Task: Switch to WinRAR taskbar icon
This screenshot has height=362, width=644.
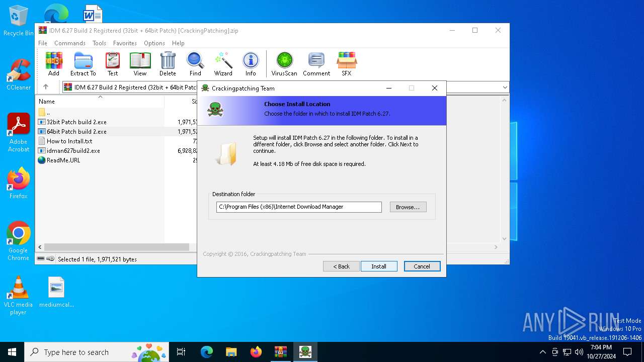Action: (x=280, y=352)
